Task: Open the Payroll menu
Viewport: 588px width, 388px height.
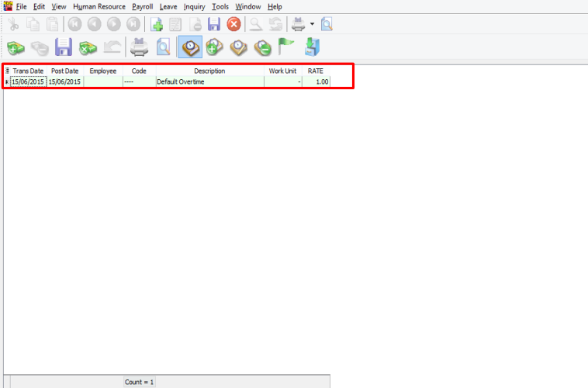Action: point(142,6)
